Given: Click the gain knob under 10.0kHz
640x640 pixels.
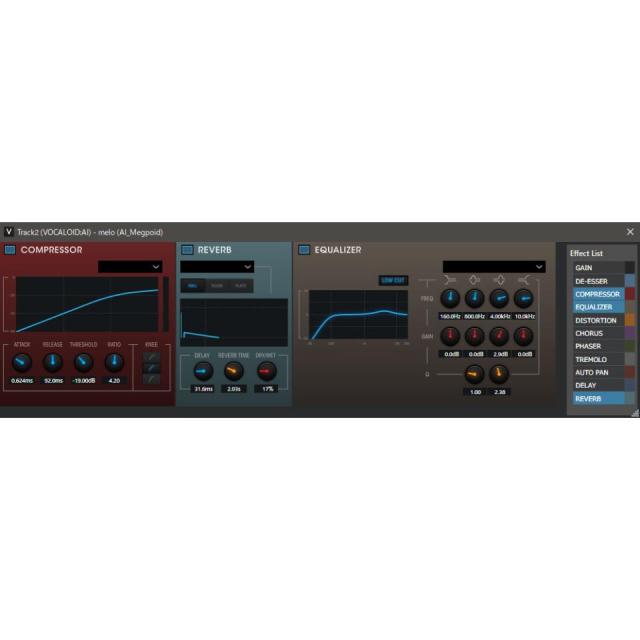Looking at the screenshot, I should click(x=523, y=336).
